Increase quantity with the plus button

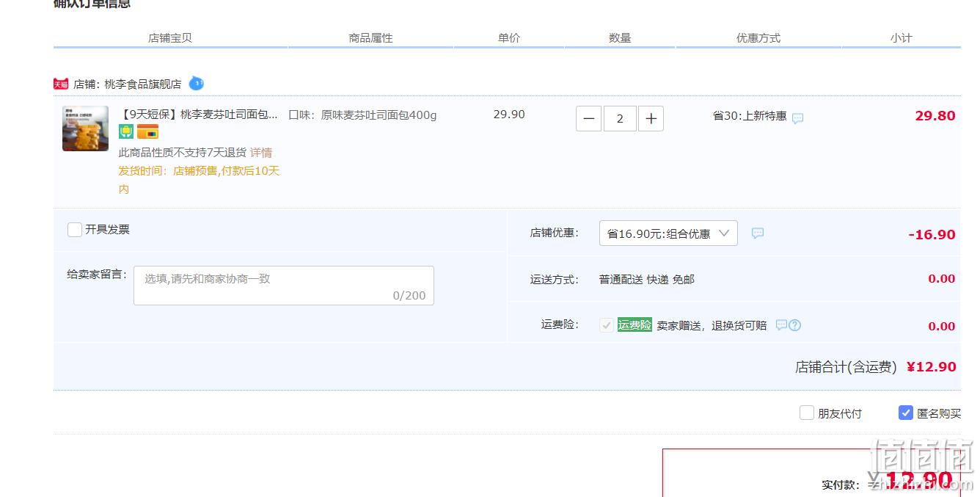[x=651, y=118]
